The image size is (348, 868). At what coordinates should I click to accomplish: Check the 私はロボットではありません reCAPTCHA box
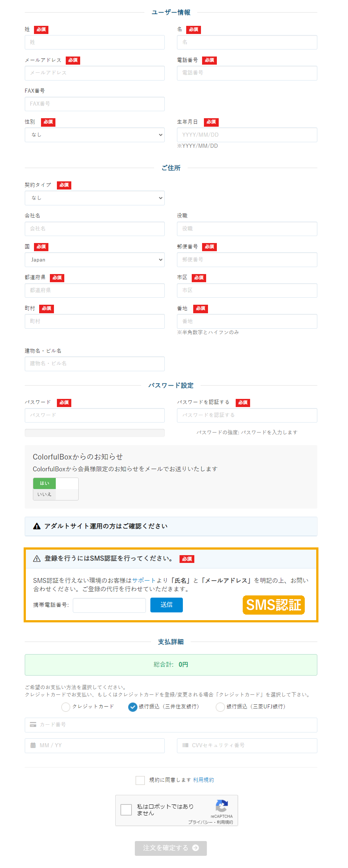click(126, 810)
